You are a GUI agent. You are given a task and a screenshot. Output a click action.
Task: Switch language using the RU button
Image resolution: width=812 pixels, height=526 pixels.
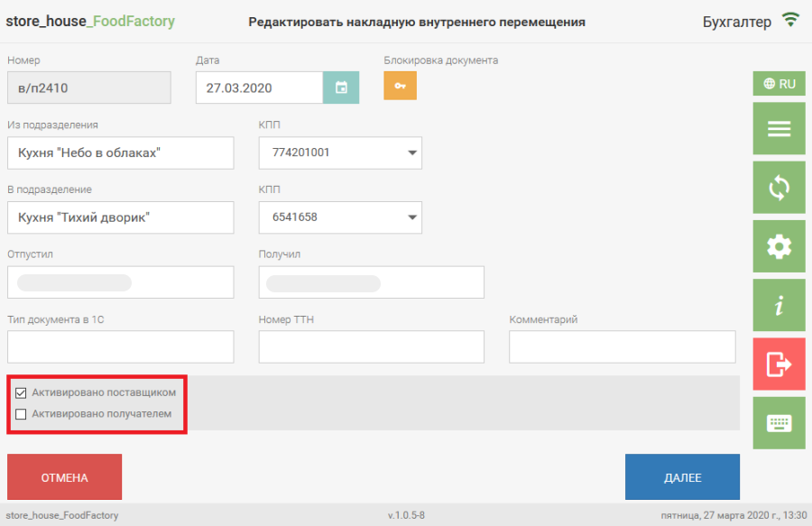(x=779, y=84)
